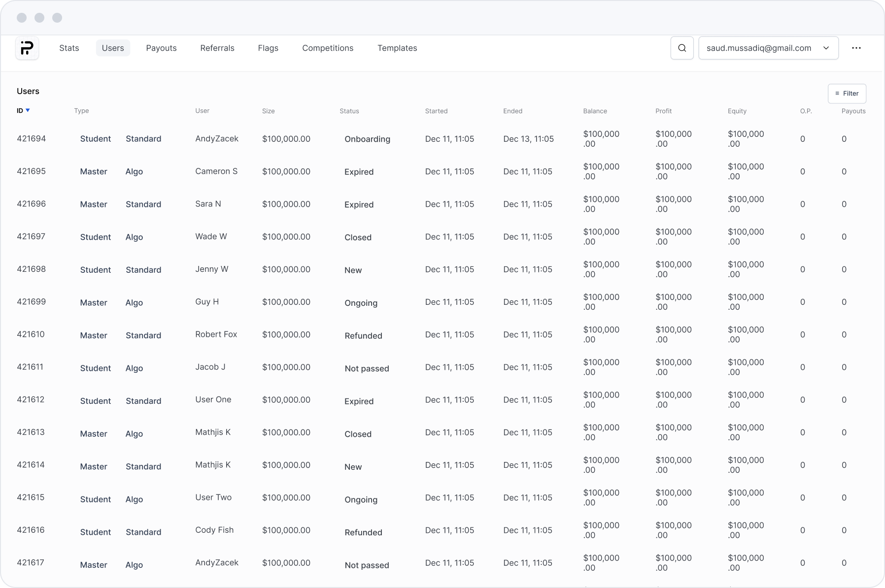This screenshot has height=588, width=885.
Task: Select ID 421696 cell
Action: (31, 203)
